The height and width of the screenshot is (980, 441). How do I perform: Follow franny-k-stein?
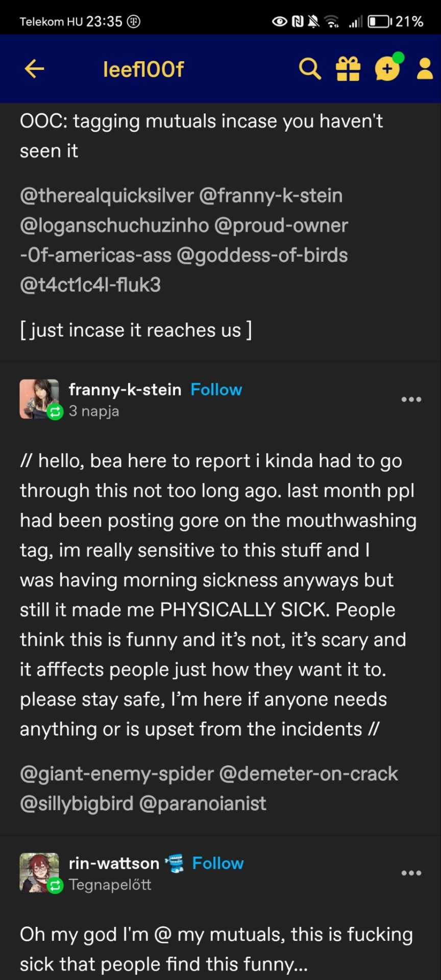tap(216, 389)
